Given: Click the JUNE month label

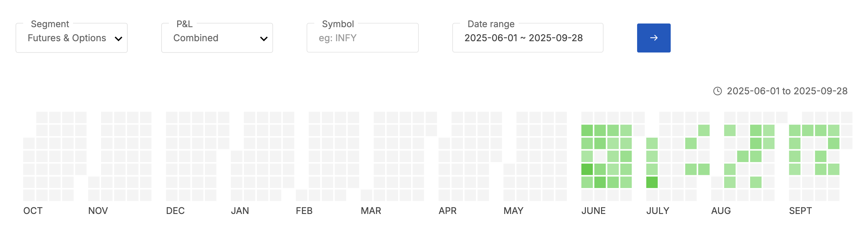Looking at the screenshot, I should tap(593, 211).
